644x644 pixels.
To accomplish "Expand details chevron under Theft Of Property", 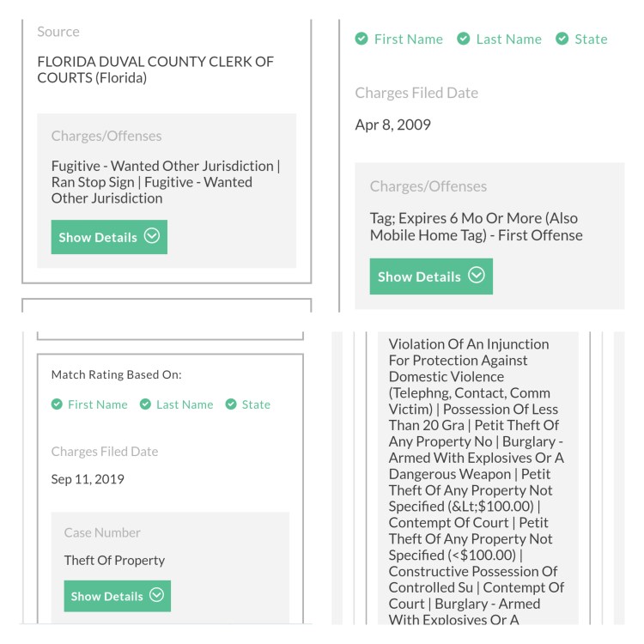I will tap(156, 595).
